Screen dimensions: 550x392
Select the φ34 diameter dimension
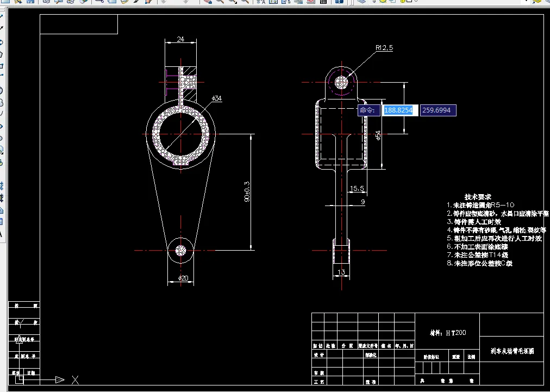coord(217,98)
